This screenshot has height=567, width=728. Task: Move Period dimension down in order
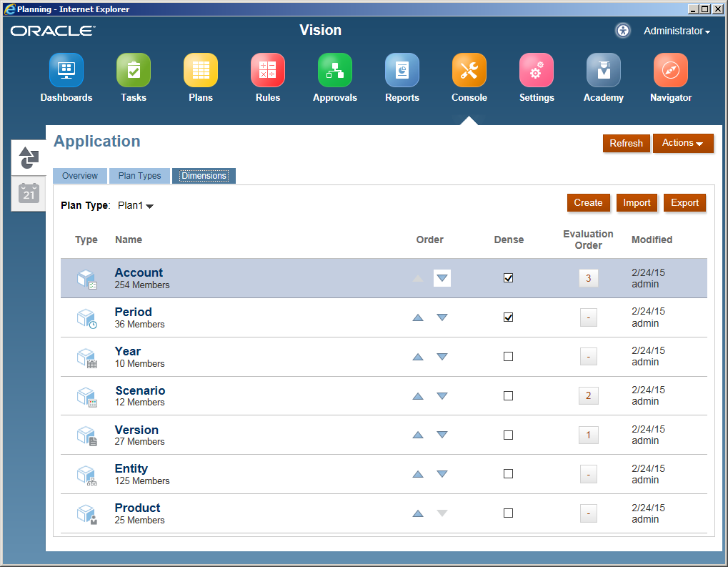(442, 317)
